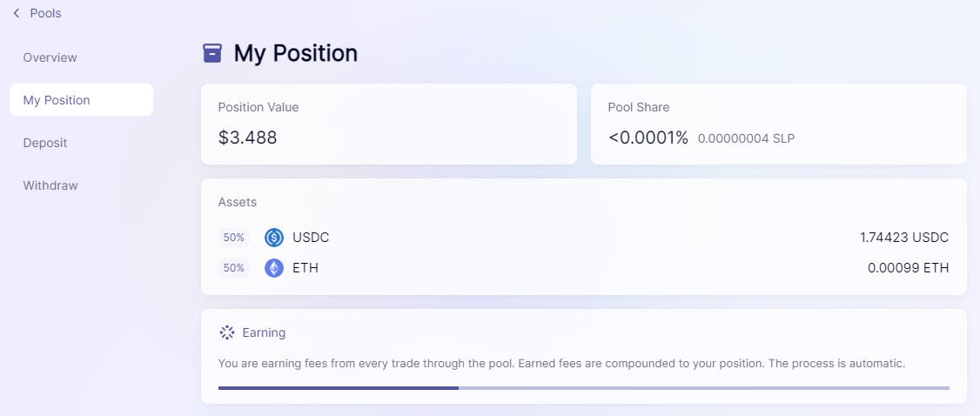Screen dimensions: 980x416
Task: Click the 1.74423 USDC balance
Action: [x=904, y=238]
